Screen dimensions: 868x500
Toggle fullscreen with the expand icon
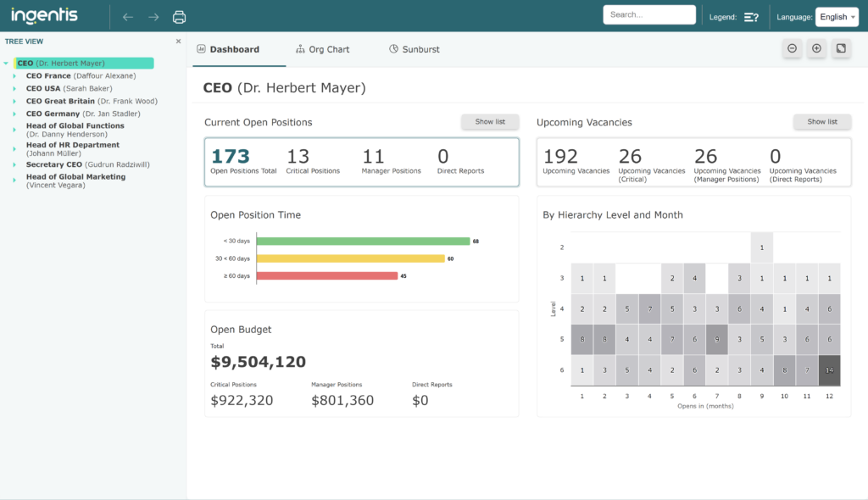click(841, 48)
